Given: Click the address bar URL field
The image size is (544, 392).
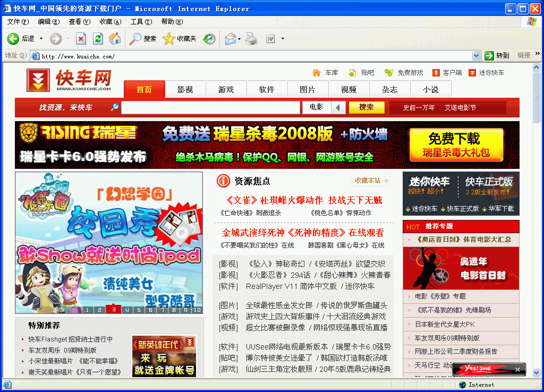Looking at the screenshot, I should click(x=256, y=55).
